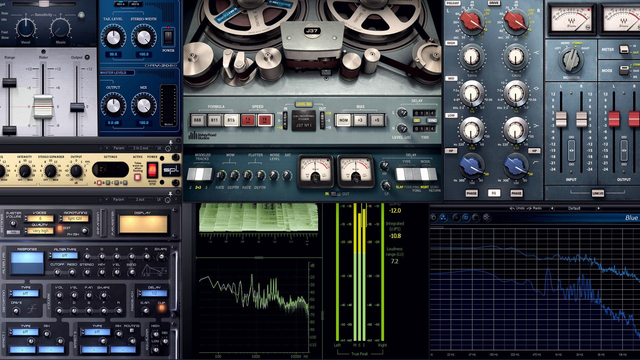Click the triple-dot icon in analyzer toolbar

coord(443,218)
